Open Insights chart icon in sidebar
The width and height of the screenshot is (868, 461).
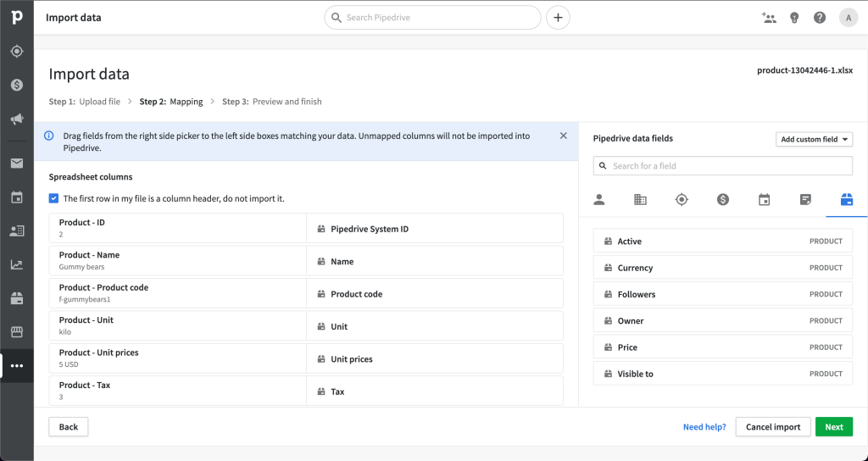17,264
